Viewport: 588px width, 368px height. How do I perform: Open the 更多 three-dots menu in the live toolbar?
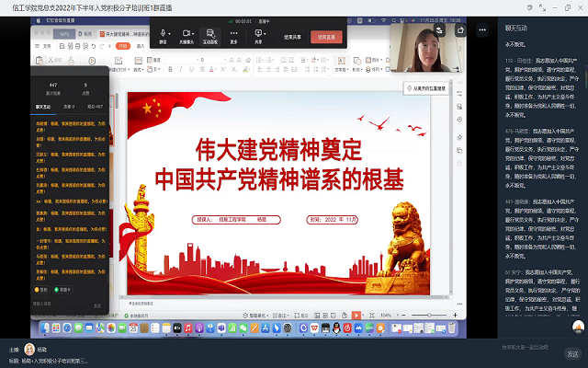(x=233, y=37)
